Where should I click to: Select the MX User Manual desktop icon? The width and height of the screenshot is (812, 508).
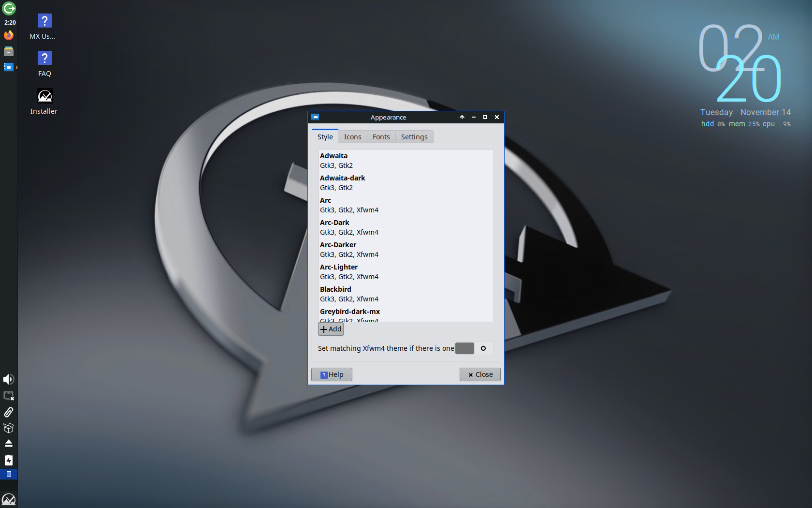44,27
